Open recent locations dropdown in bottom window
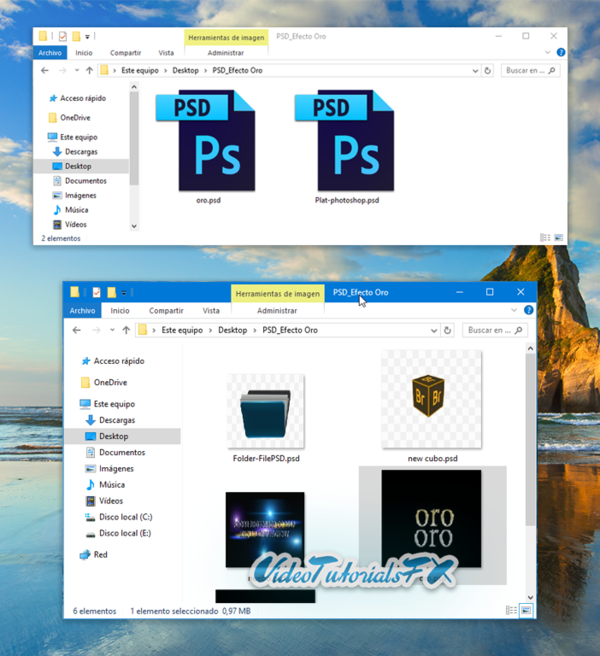Screen dimensions: 600x656 (x=112, y=330)
